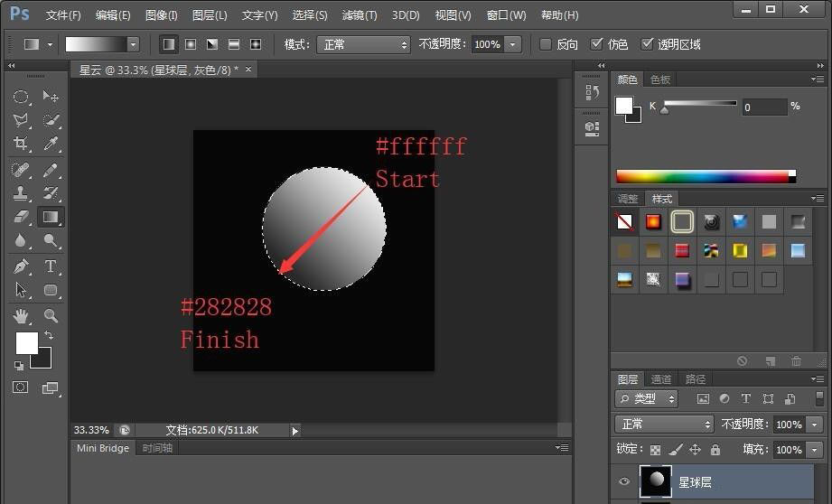832x504 pixels.
Task: Open the 图层(L) menu
Action: tap(210, 15)
